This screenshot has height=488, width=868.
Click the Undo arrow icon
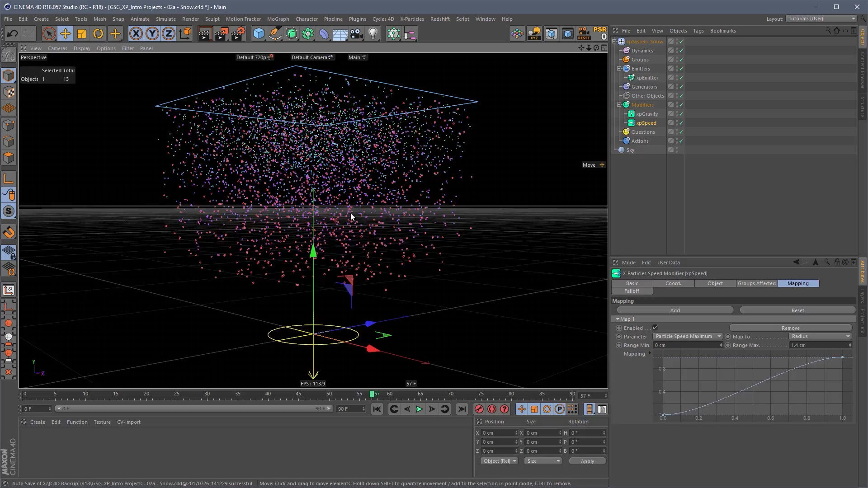click(12, 34)
